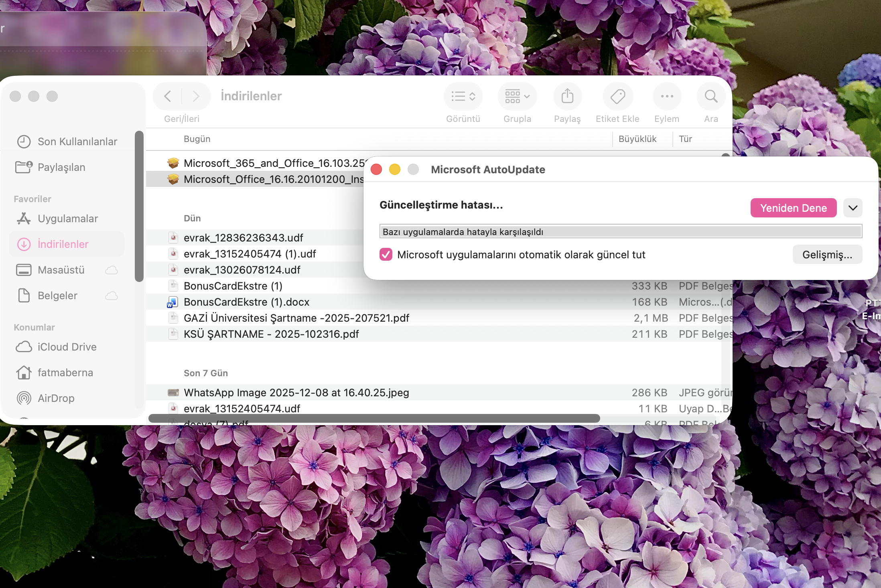Screen dimensions: 881x588
Task: Click the iCloud status icon beside Belgeler
Action: coord(112,296)
